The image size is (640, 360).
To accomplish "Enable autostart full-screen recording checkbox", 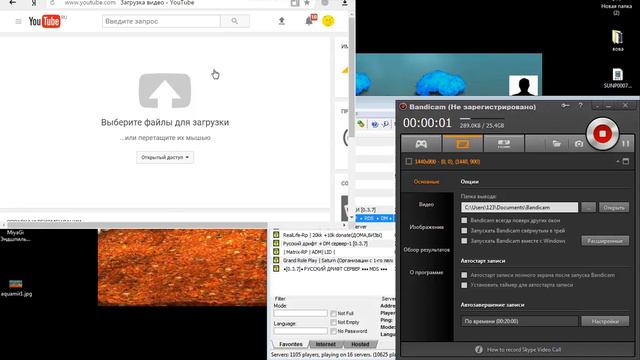I will (x=464, y=275).
